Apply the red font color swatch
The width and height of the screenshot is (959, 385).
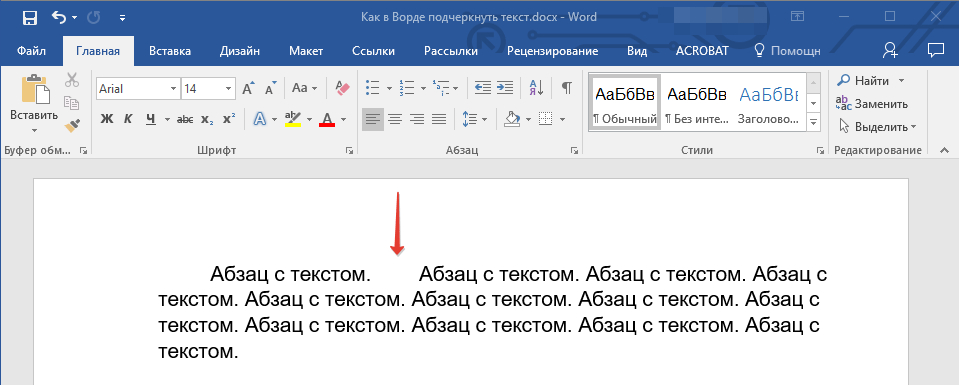tap(327, 119)
